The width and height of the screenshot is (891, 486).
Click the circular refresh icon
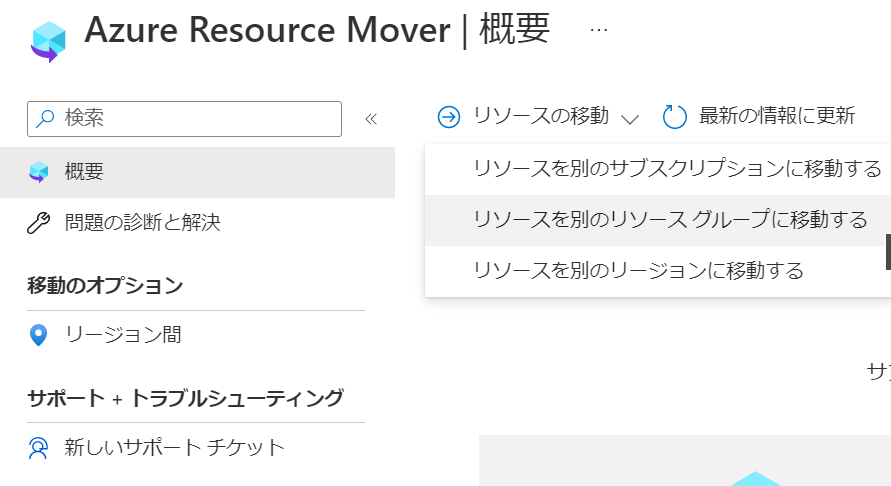pos(675,117)
